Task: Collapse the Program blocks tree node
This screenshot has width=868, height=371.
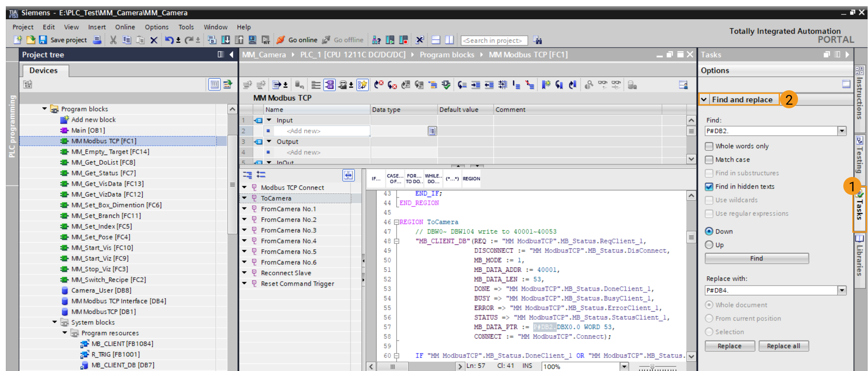Action: click(44, 109)
